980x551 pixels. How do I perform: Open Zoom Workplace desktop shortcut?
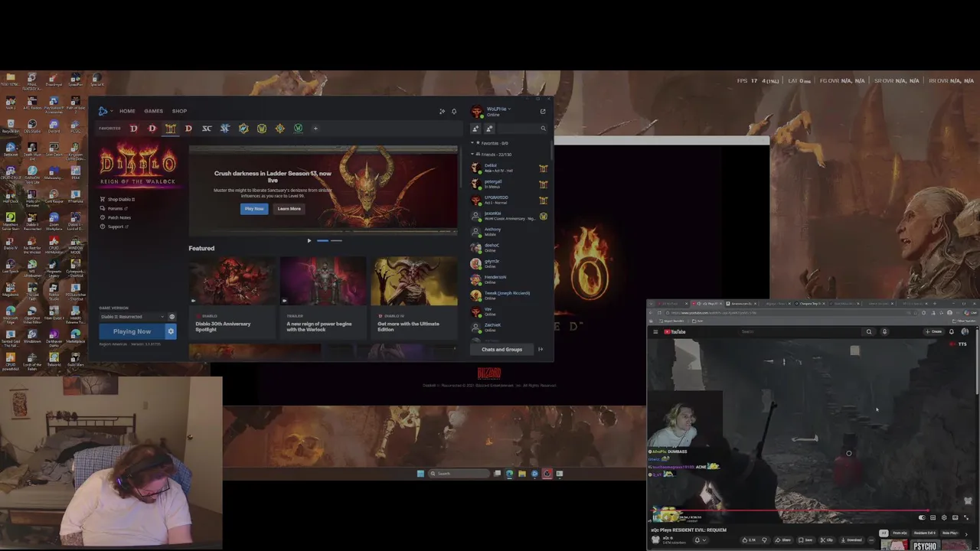point(54,220)
